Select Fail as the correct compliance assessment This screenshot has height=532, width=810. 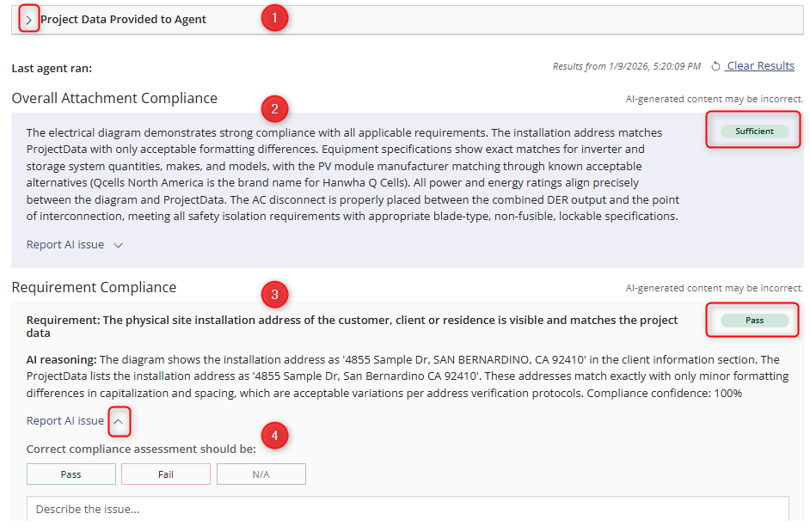tap(165, 474)
